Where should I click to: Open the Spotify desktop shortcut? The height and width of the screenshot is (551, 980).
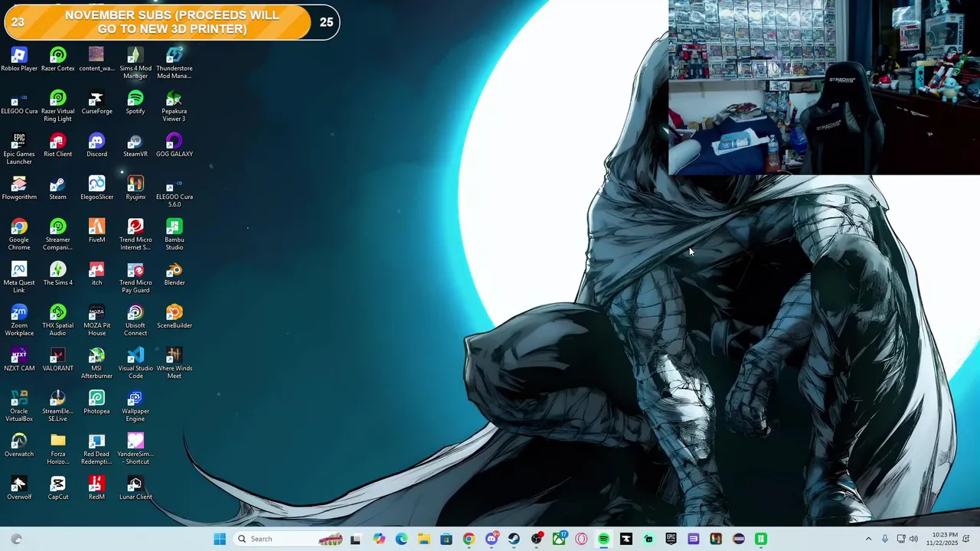pos(136,103)
